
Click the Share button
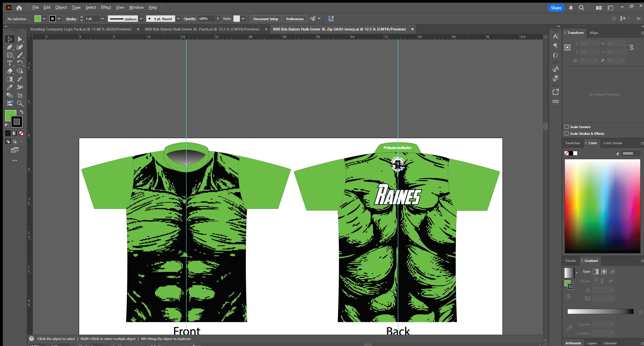556,8
